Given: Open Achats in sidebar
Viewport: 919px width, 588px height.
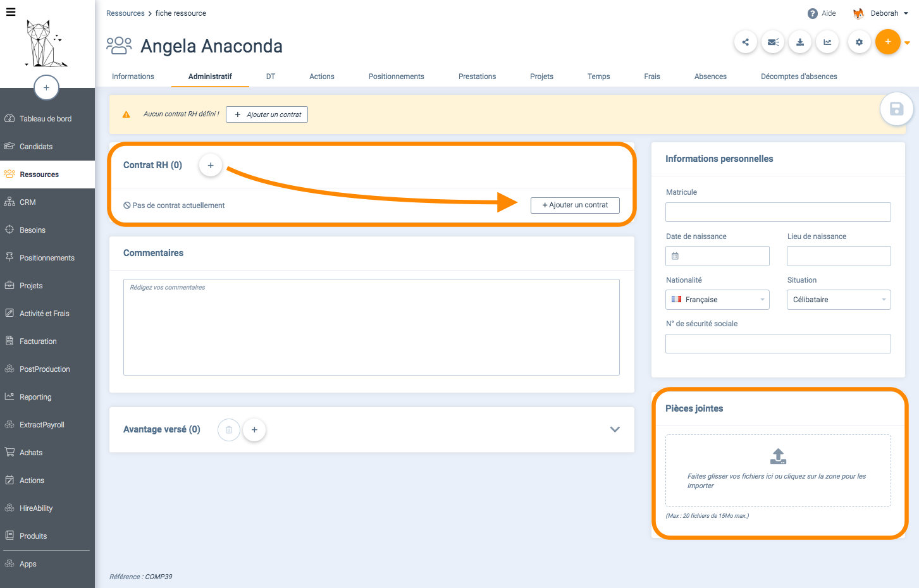Looking at the screenshot, I should (47, 453).
